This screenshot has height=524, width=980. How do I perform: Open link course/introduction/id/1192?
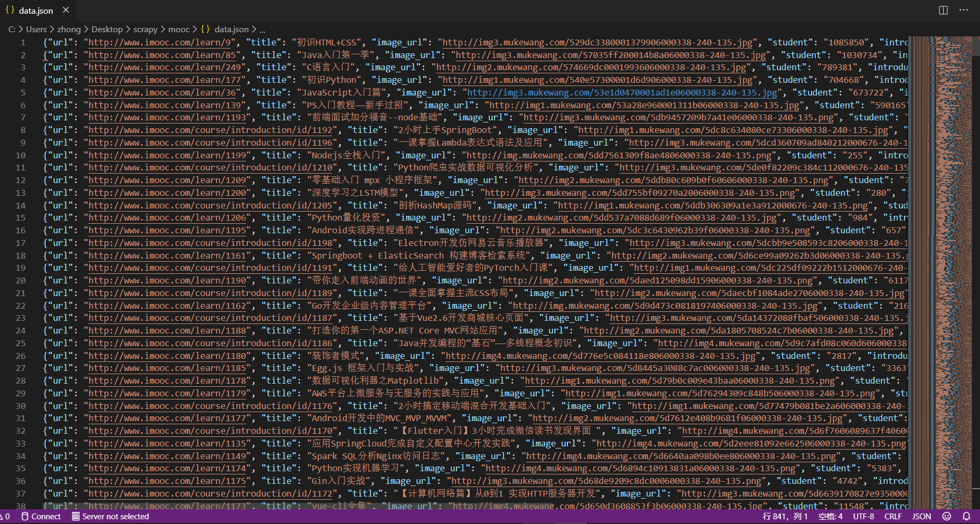pyautogui.click(x=211, y=130)
